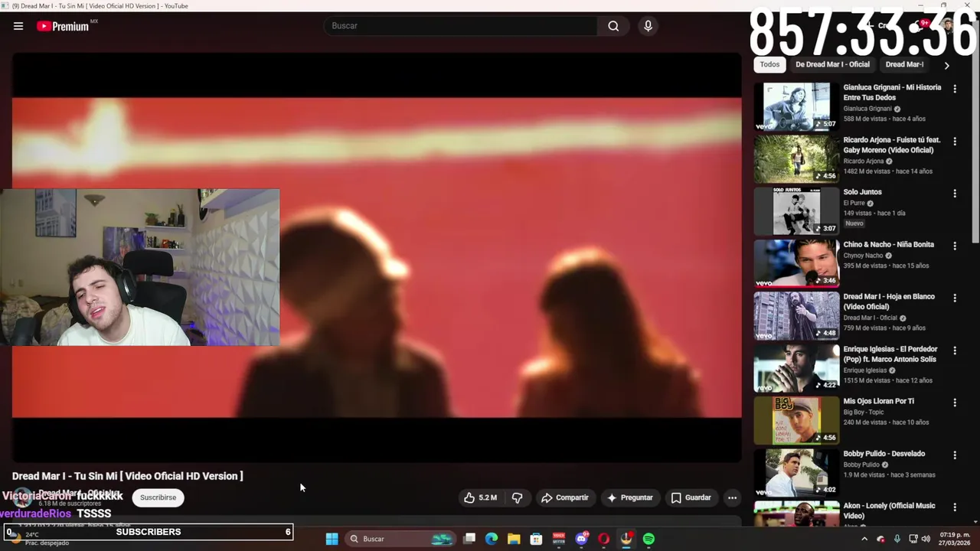Image resolution: width=980 pixels, height=551 pixels.
Task: Show hidden system tray icons
Action: [864, 539]
